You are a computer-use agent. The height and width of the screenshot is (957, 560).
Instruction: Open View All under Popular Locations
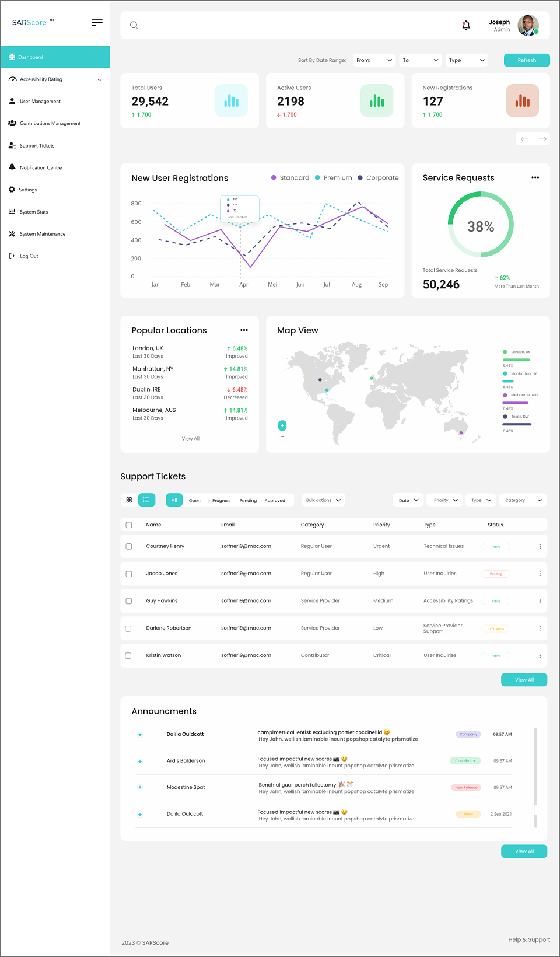[x=191, y=439]
